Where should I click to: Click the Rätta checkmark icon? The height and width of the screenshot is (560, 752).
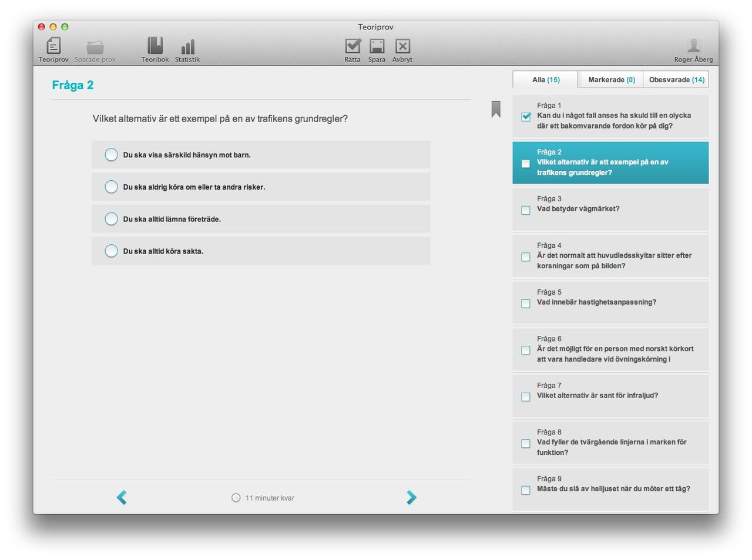pyautogui.click(x=352, y=46)
